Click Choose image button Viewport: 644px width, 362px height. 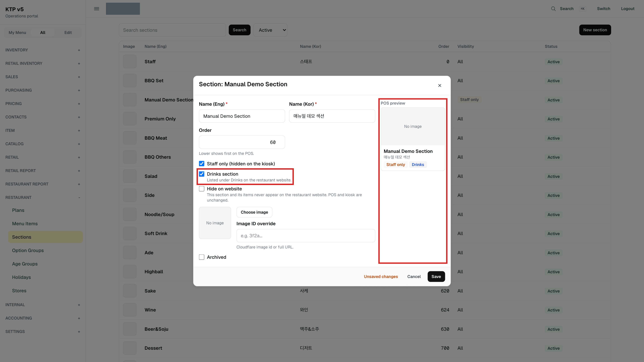pyautogui.click(x=254, y=212)
